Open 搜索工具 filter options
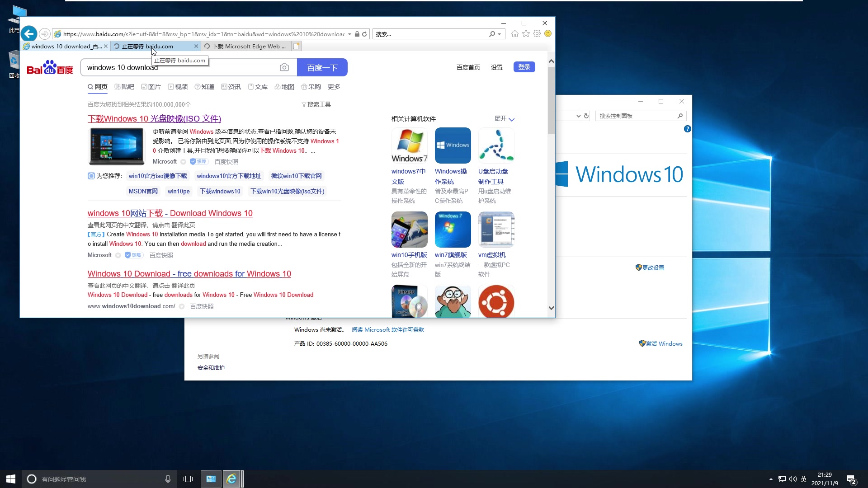This screenshot has height=488, width=868. [316, 104]
